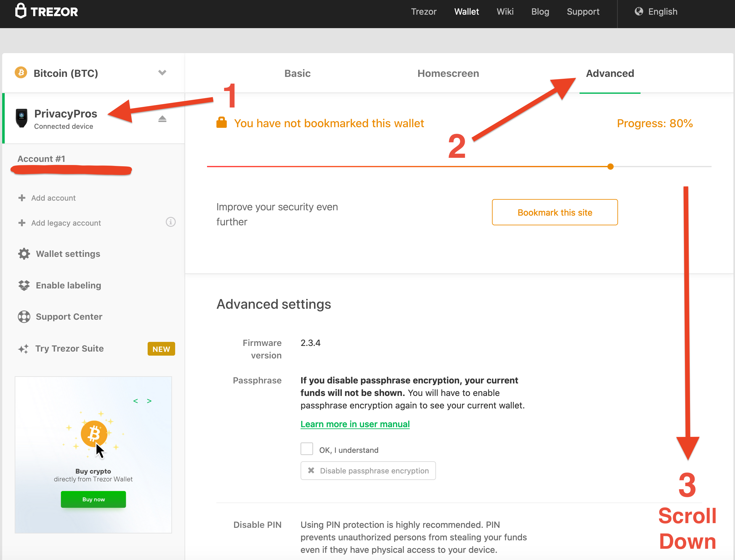Check the OK, I understand checkbox
735x560 pixels.
(307, 449)
